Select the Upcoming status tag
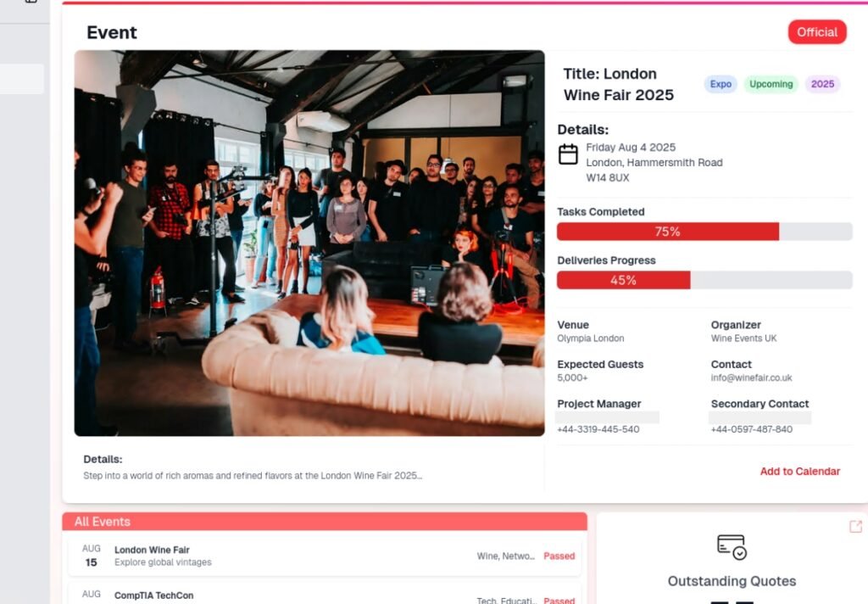Screen dimensions: 868x604 click(x=771, y=84)
